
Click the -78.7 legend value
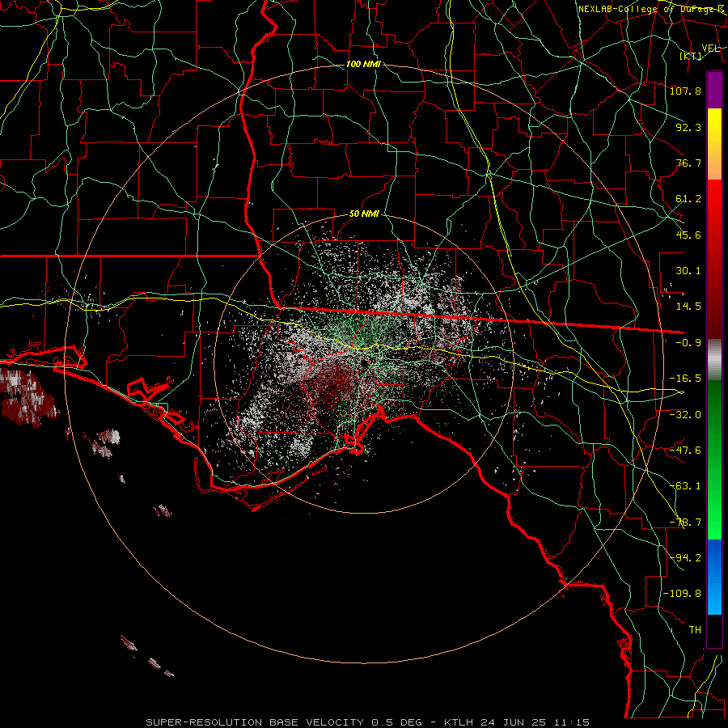[x=685, y=523]
